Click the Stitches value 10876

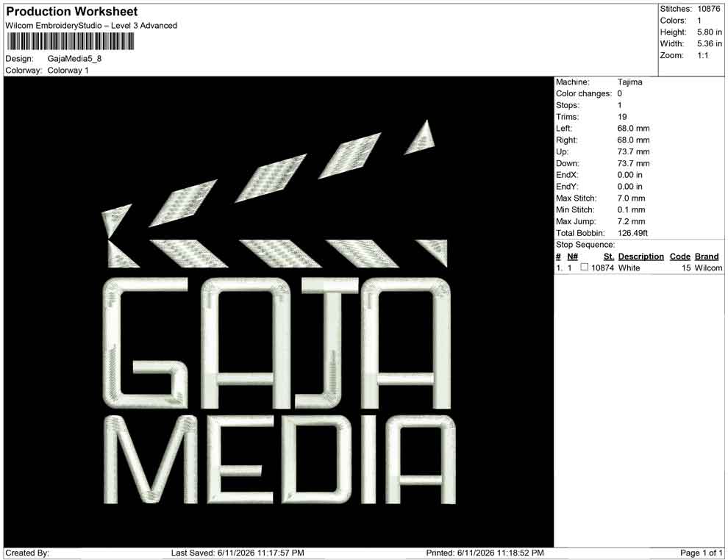pos(709,9)
